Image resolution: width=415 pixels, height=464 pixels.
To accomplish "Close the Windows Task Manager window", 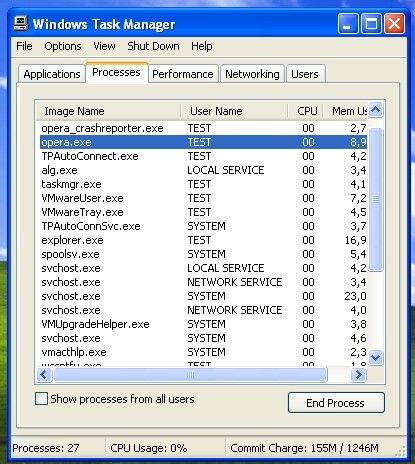I will [395, 24].
